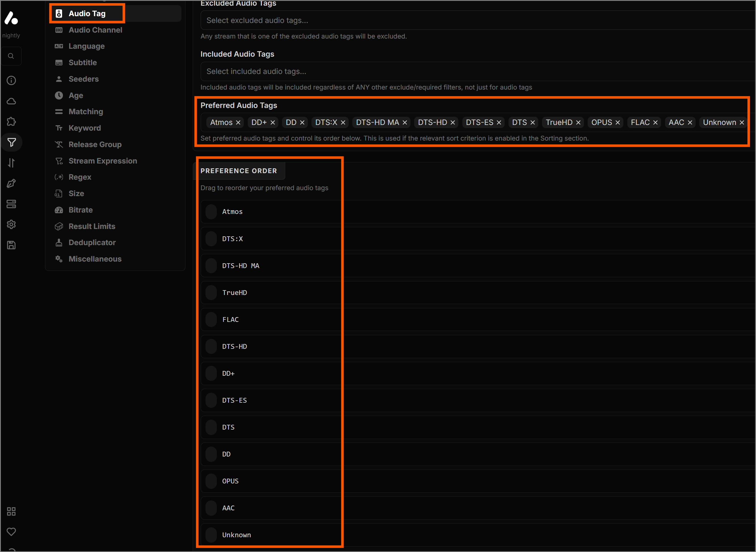Click the DTS row drag handle
Viewport: 756px width, 552px height.
click(x=211, y=427)
